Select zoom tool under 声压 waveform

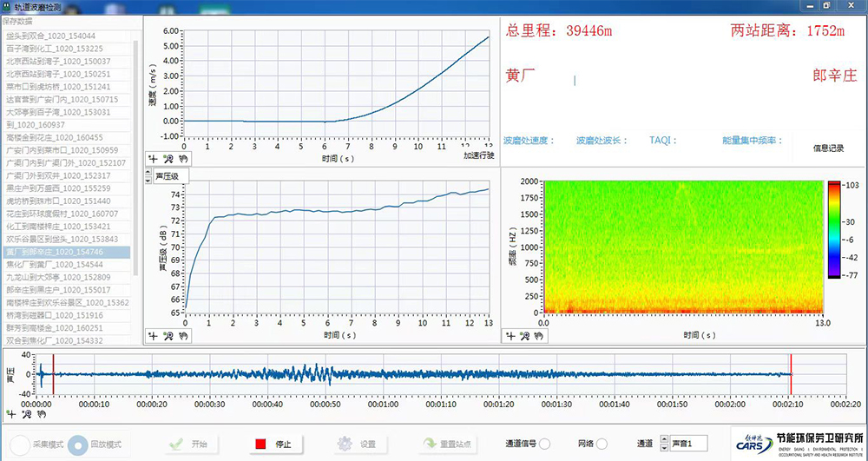25,414
